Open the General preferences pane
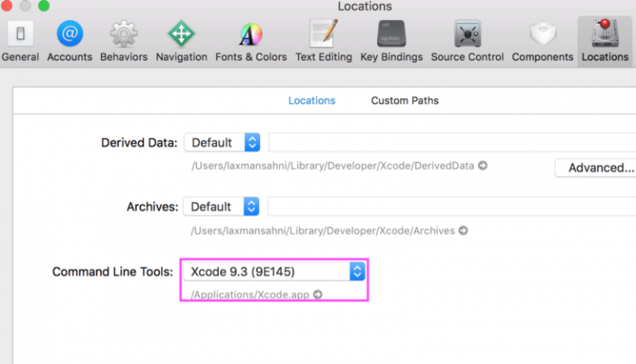This screenshot has height=364, width=636. pos(20,41)
